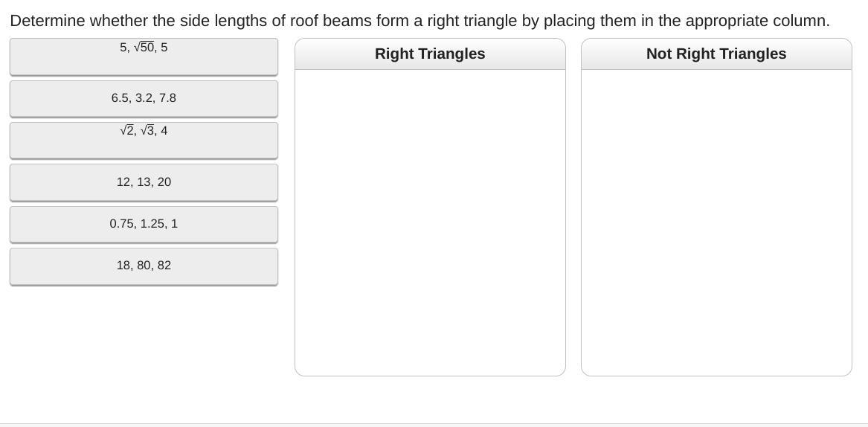Screen dimensions: 868x427
Task: Click the 18, 80, 82 tile
Action: pyautogui.click(x=144, y=266)
